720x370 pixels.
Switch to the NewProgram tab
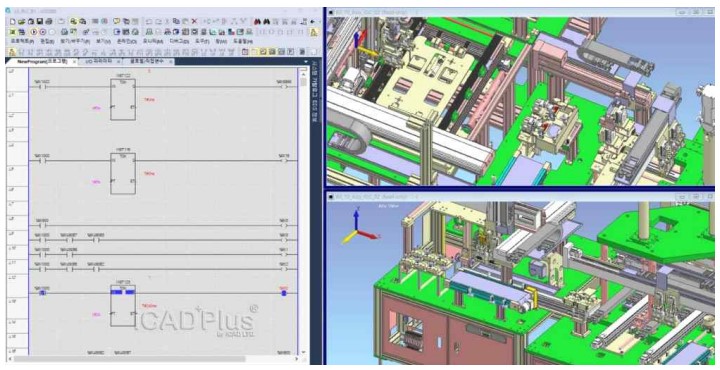point(42,62)
